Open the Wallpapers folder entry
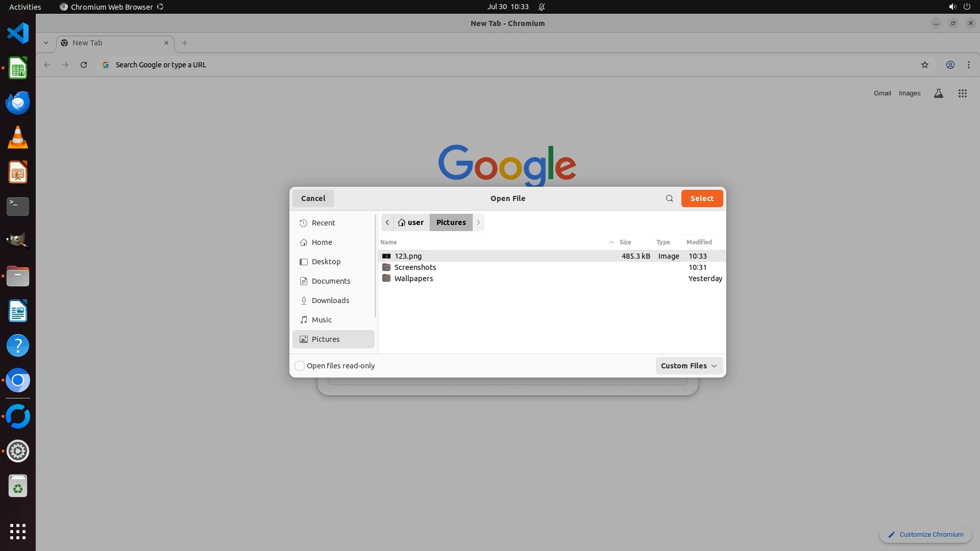The width and height of the screenshot is (980, 551). click(x=413, y=279)
